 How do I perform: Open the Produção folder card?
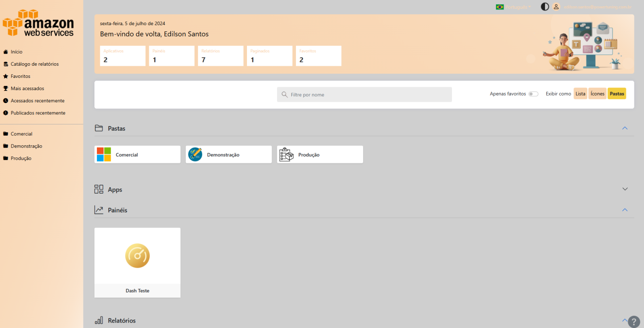(319, 155)
